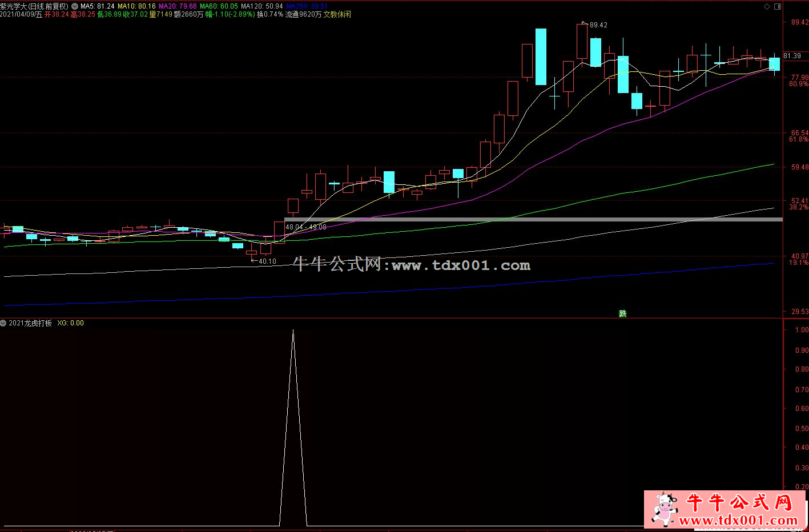Image resolution: width=809 pixels, height=532 pixels.
Task: Click the XG: 0.00 value
Action: pyautogui.click(x=70, y=323)
